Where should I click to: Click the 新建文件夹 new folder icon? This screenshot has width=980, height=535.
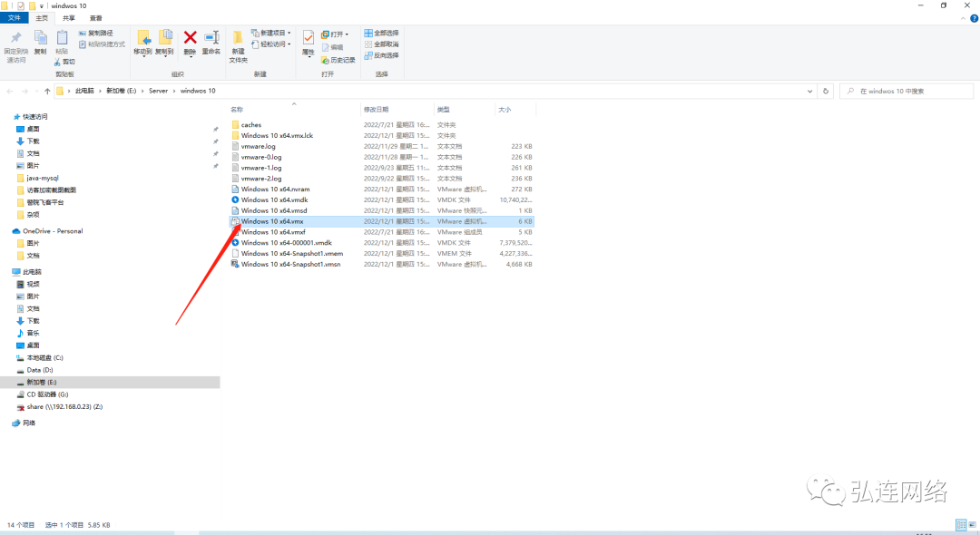[238, 38]
